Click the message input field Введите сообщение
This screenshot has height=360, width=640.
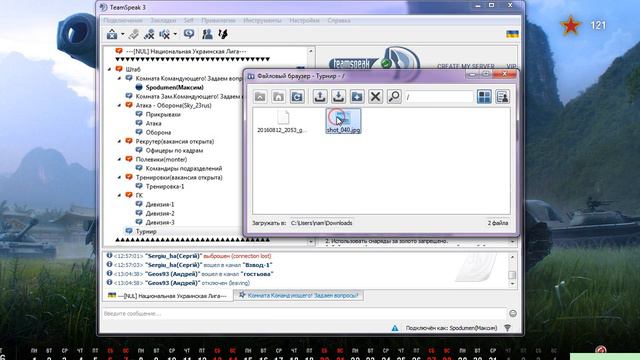click(304, 313)
